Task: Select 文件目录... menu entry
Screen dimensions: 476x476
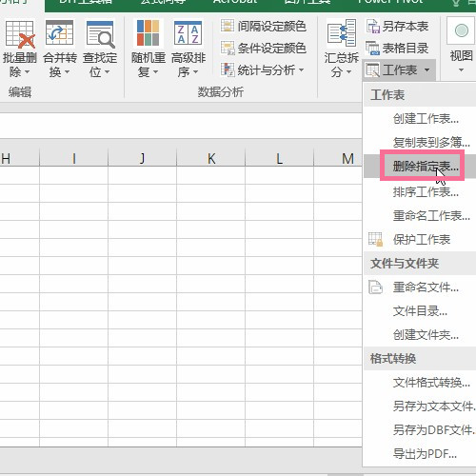Action: point(419,311)
